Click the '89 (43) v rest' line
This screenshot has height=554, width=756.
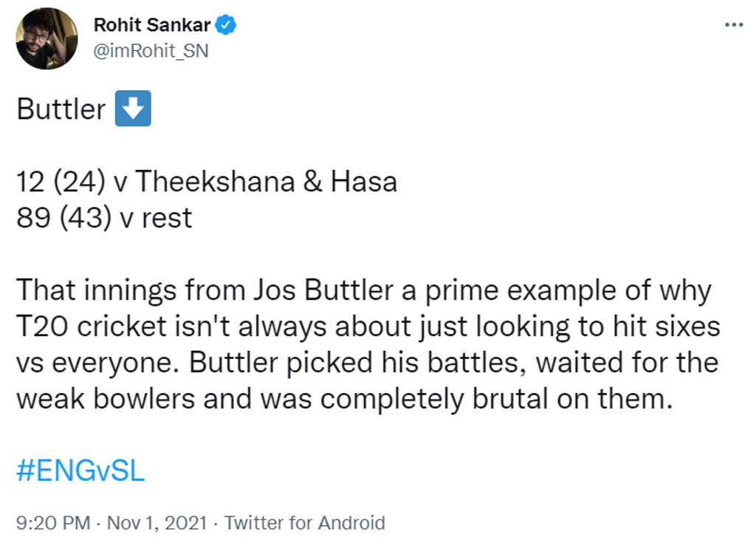tap(104, 218)
